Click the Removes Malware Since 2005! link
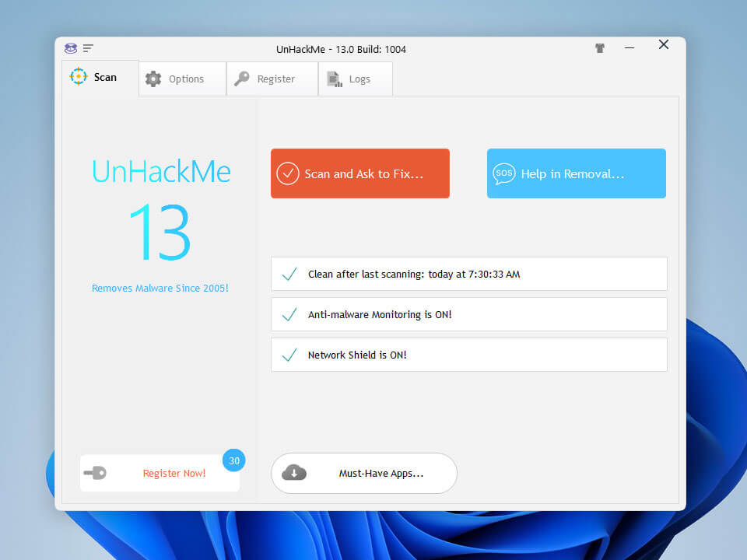The image size is (747, 560). pos(160,288)
